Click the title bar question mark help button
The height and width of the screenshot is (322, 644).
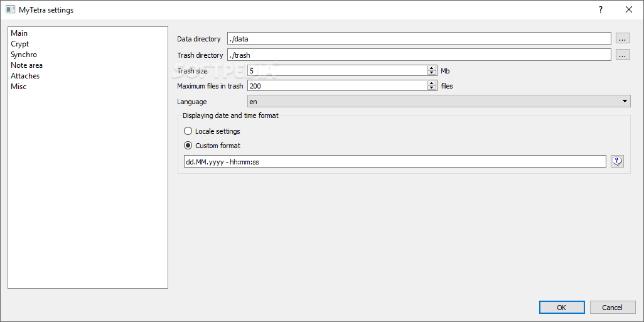click(x=601, y=9)
